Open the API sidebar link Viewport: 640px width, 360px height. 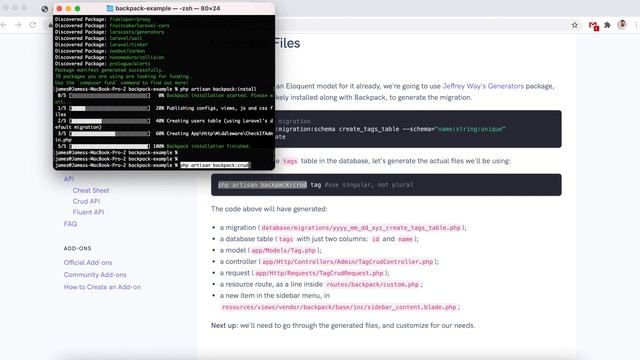(x=69, y=179)
